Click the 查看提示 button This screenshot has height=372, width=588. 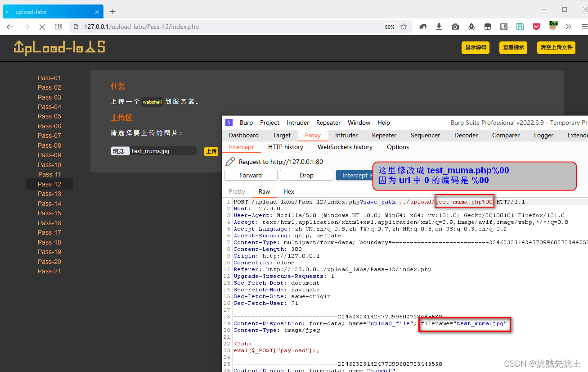click(x=513, y=47)
